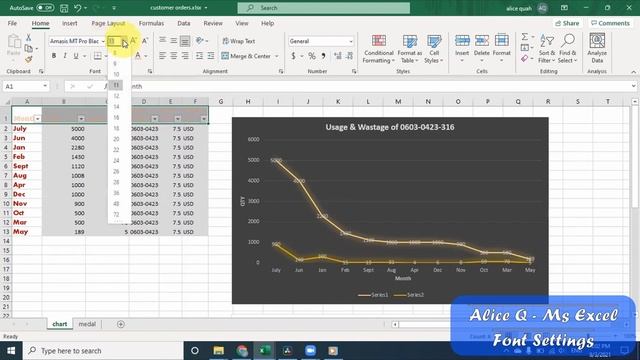Toggle the AutoSave switch
The height and width of the screenshot is (360, 640).
[x=45, y=8]
